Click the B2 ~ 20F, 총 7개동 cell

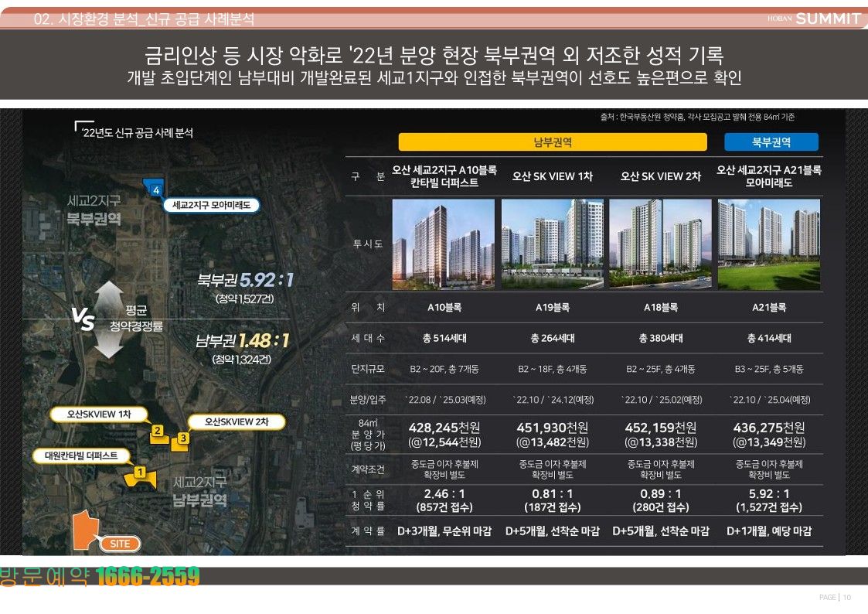pyautogui.click(x=444, y=369)
